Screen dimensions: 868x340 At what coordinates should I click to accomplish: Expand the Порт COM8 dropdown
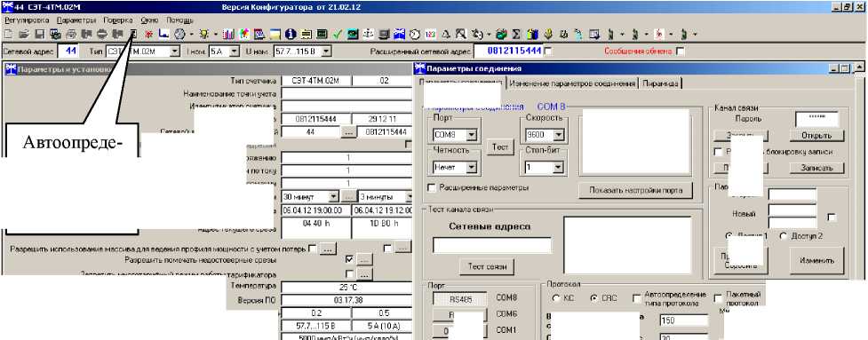pos(471,134)
